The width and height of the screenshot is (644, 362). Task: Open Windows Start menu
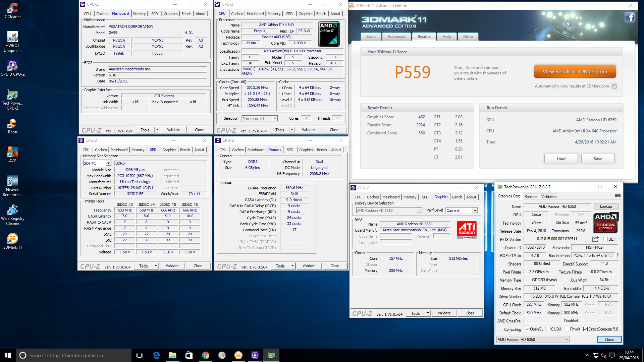[8, 355]
